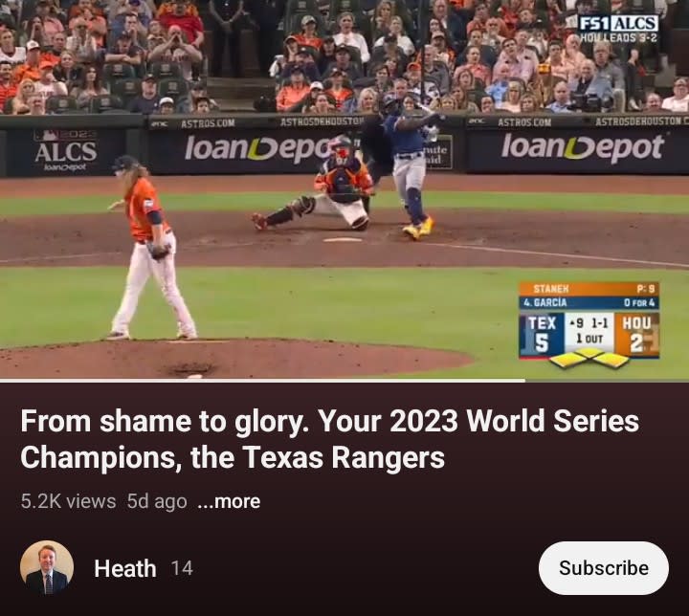Open Heath's channel profile picture

[47, 567]
